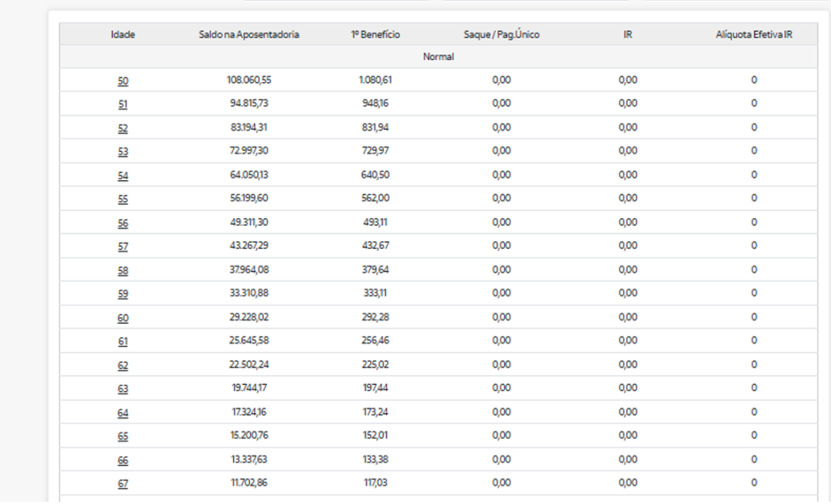Click the Alíquota Efetiva IR header
The height and width of the screenshot is (504, 831).
[x=753, y=34]
